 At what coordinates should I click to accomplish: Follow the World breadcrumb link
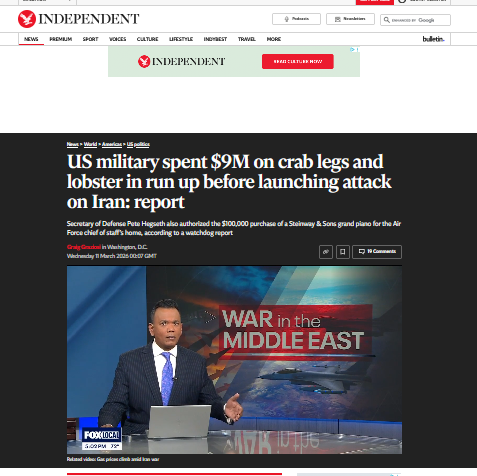click(x=90, y=144)
